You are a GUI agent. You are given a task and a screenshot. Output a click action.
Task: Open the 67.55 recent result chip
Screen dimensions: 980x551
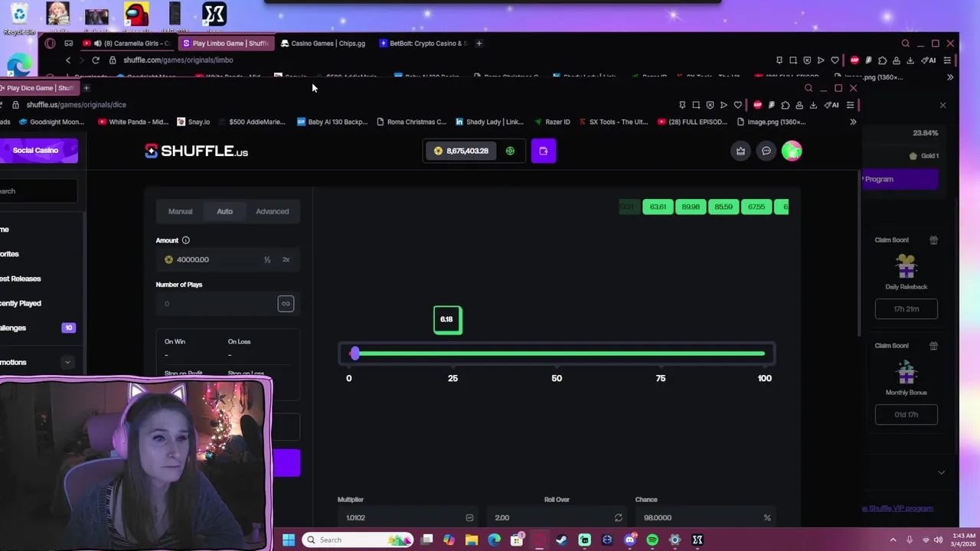coord(756,207)
